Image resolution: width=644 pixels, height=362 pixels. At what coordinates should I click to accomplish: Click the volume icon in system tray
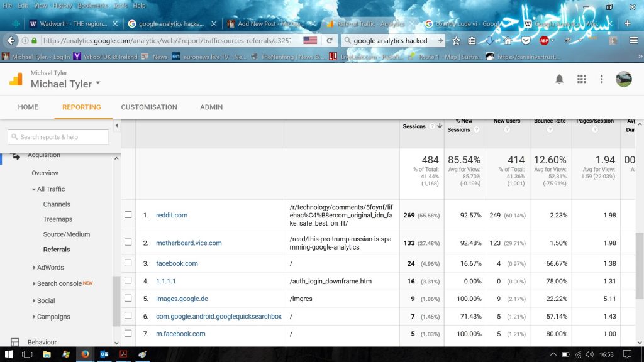coord(590,354)
